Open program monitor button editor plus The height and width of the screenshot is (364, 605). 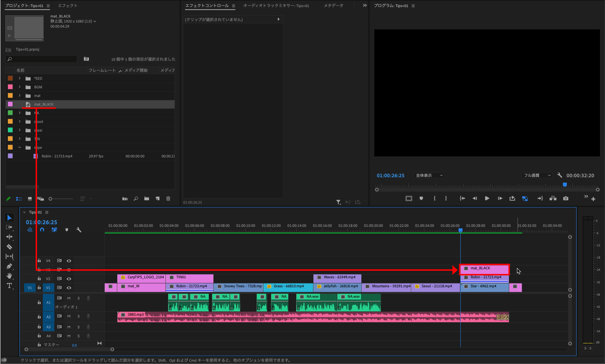(x=593, y=199)
